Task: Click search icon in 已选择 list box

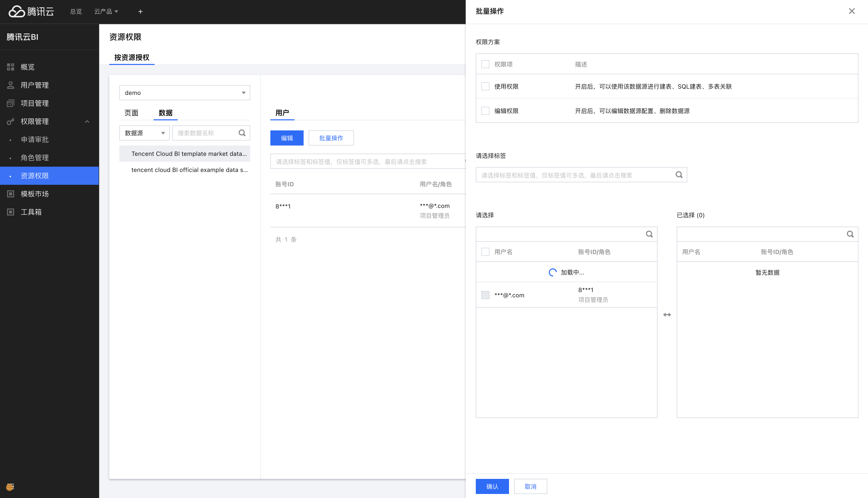Action: click(850, 234)
